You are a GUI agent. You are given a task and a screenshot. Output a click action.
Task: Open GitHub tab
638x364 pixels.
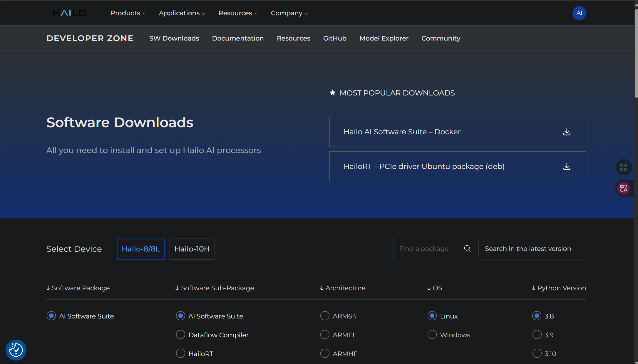tap(335, 38)
